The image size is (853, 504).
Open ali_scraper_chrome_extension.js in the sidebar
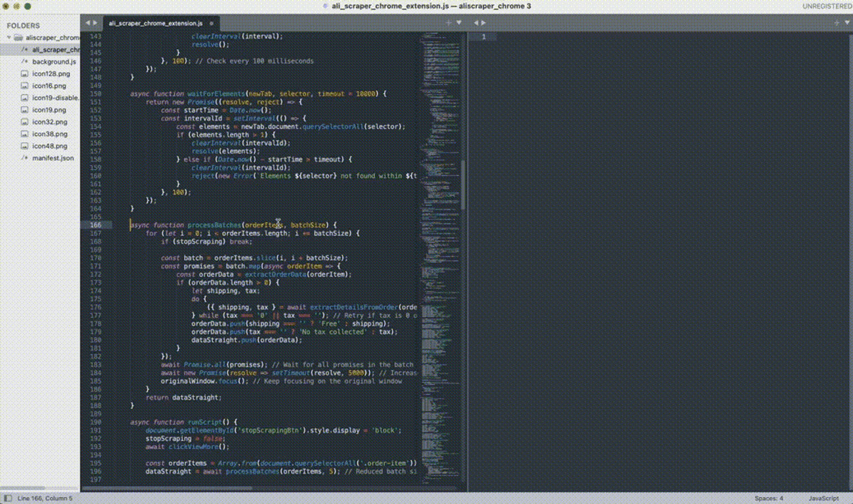tap(56, 49)
